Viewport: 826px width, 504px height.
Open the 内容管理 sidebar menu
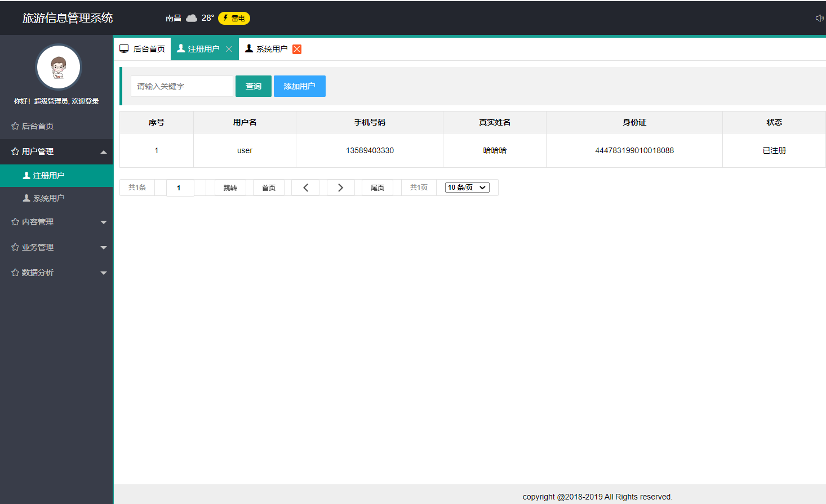[x=56, y=222]
